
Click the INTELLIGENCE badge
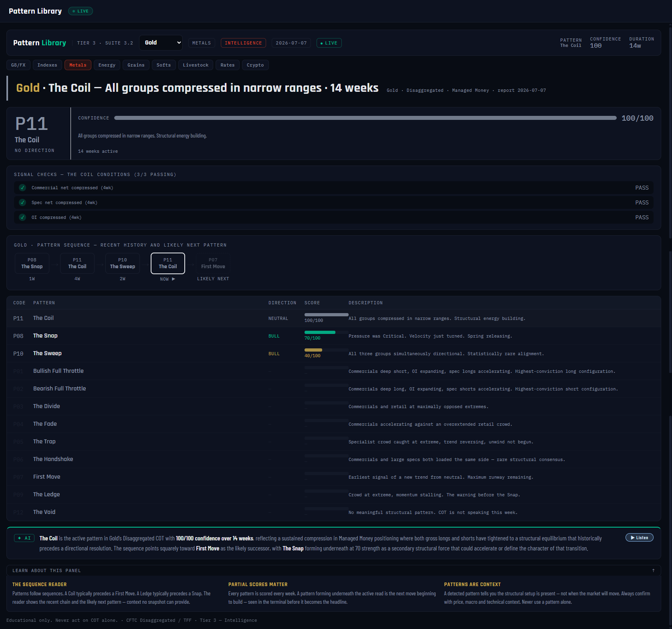tap(243, 43)
